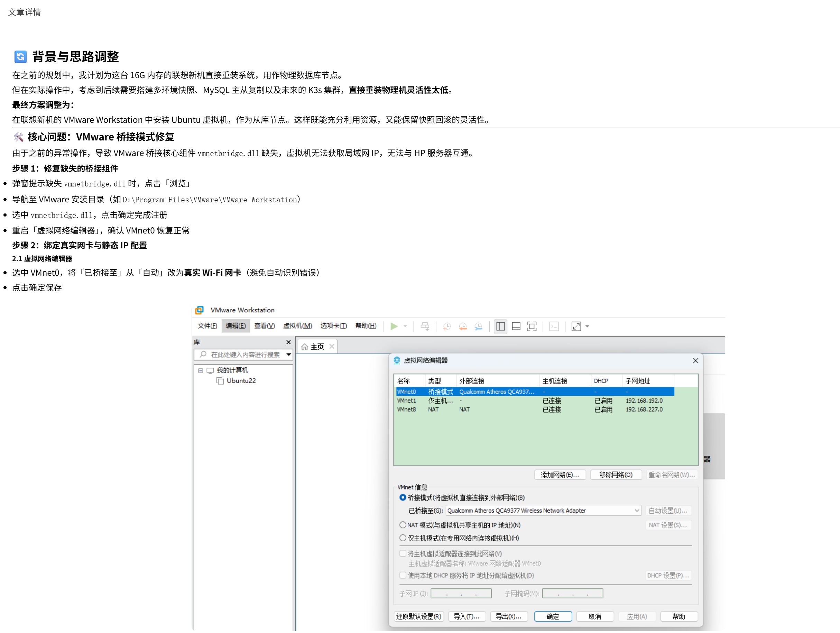Click the revert snapshot icon

pos(462,326)
